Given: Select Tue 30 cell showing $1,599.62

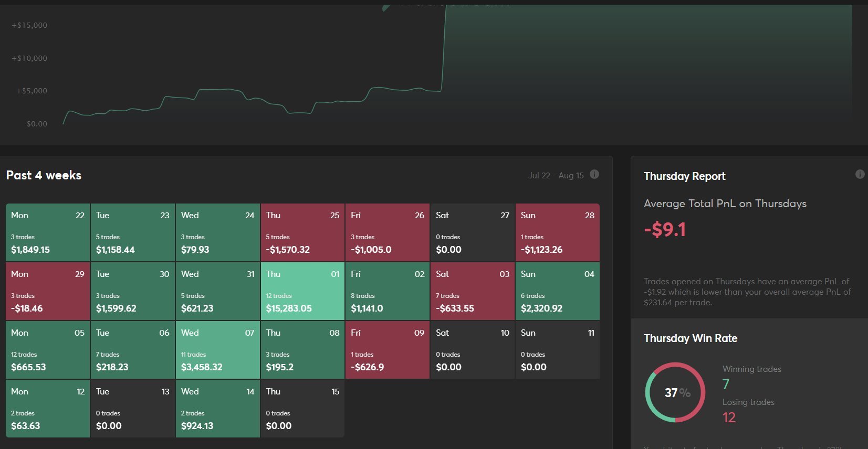Looking at the screenshot, I should (133, 291).
